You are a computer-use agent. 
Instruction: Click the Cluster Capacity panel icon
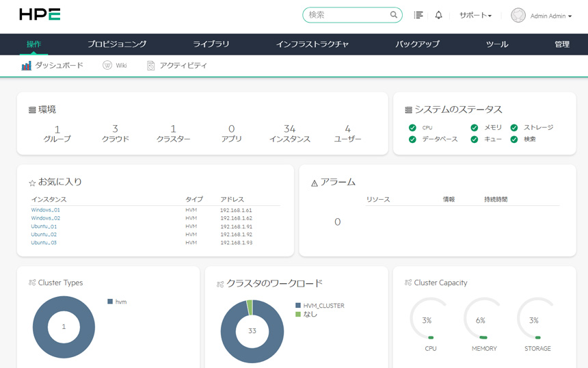tap(408, 282)
